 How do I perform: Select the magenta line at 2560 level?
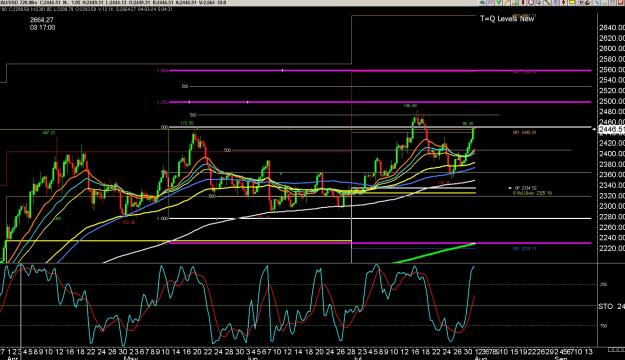(381, 71)
